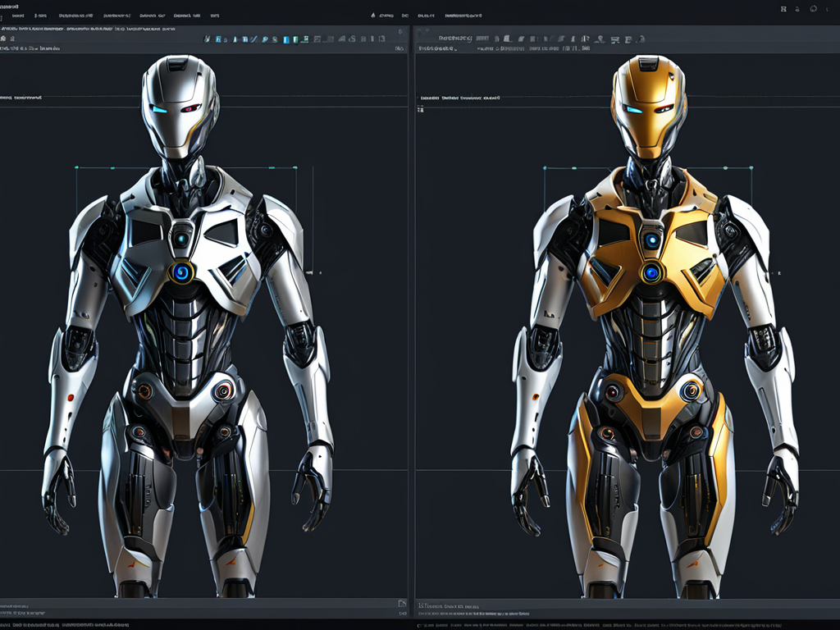840x630 pixels.
Task: Click top-left bounding box handle around silver robot
Action: click(76, 167)
